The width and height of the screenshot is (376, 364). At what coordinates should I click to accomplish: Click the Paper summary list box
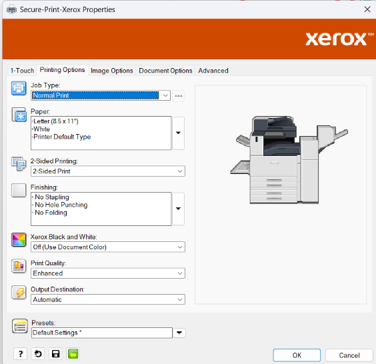pos(101,133)
